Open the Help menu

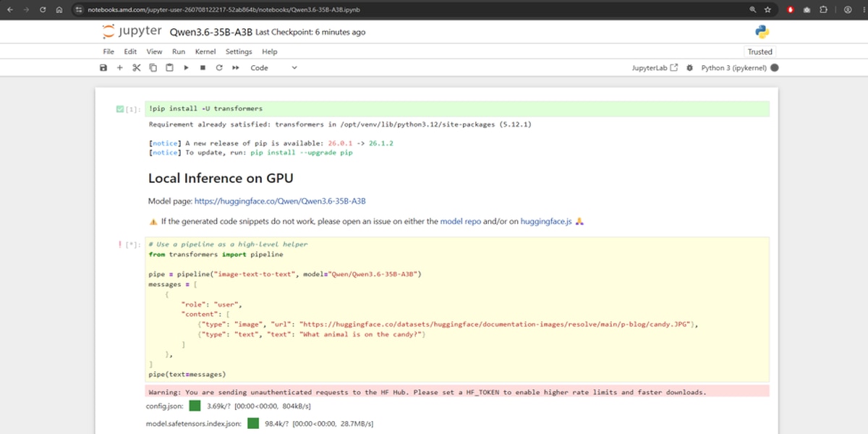270,51
